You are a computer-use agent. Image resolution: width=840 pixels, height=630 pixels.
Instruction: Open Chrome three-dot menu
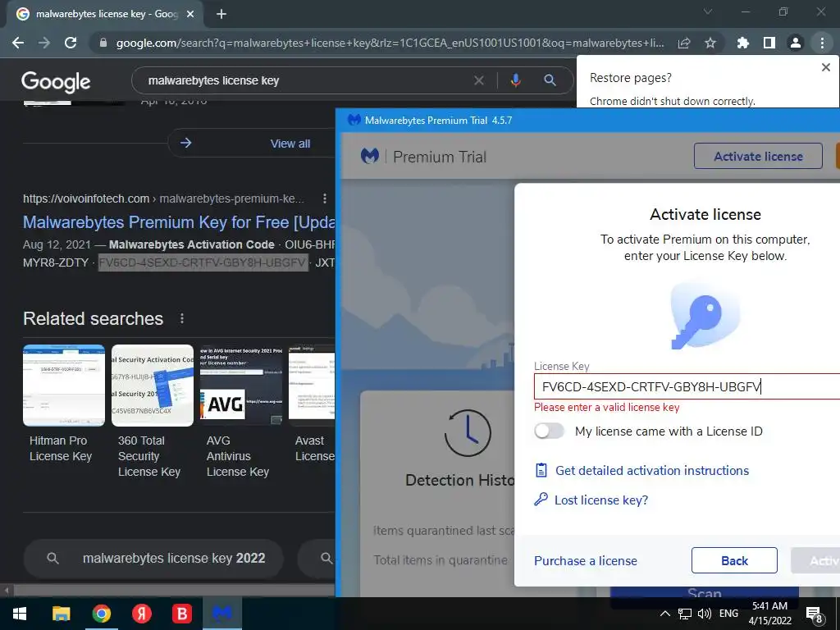click(822, 43)
